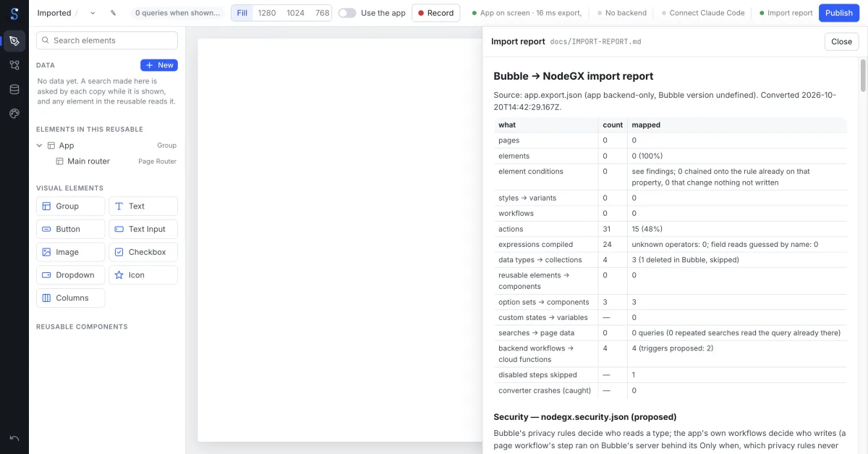Add a Columns visual element
Viewport: 868px width, 454px height.
click(70, 298)
